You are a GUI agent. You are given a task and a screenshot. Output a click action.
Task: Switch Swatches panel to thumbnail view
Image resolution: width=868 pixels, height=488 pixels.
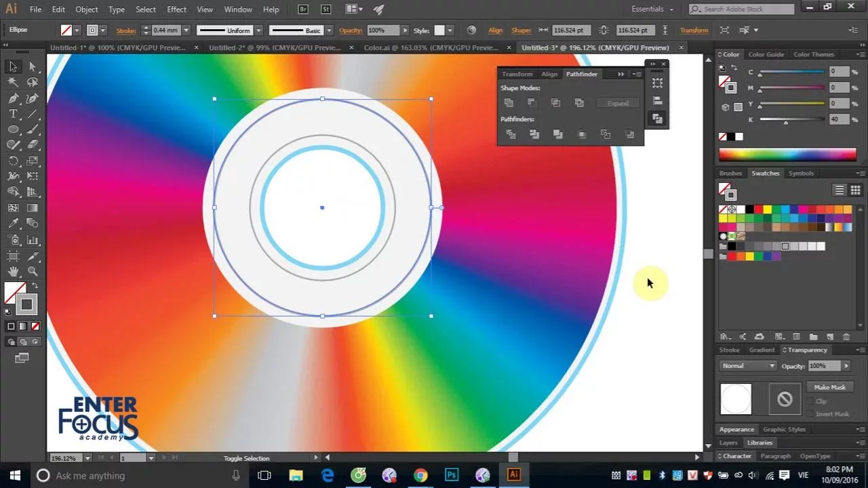[854, 190]
